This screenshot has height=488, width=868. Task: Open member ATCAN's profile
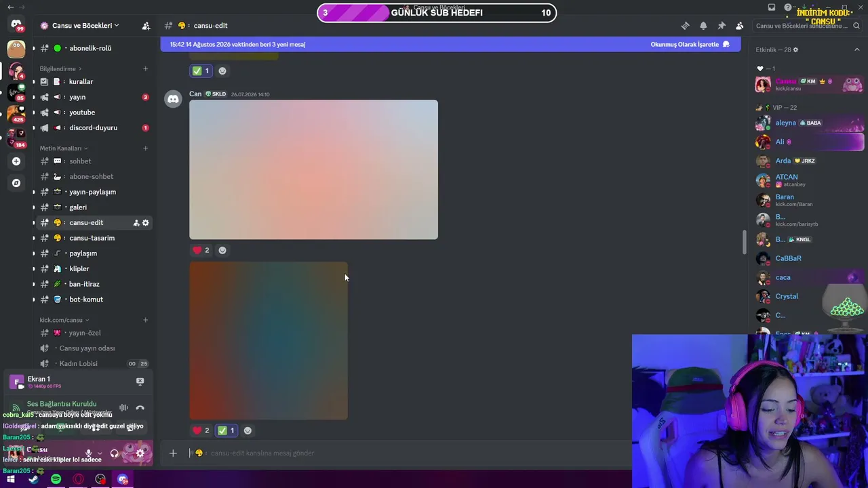coord(809,180)
